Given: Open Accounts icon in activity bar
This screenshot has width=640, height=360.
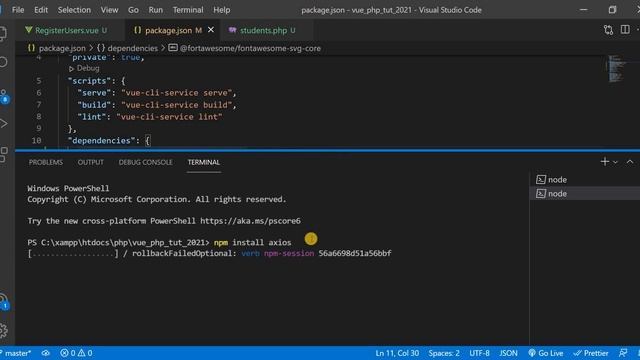Looking at the screenshot, I should tap(4, 302).
